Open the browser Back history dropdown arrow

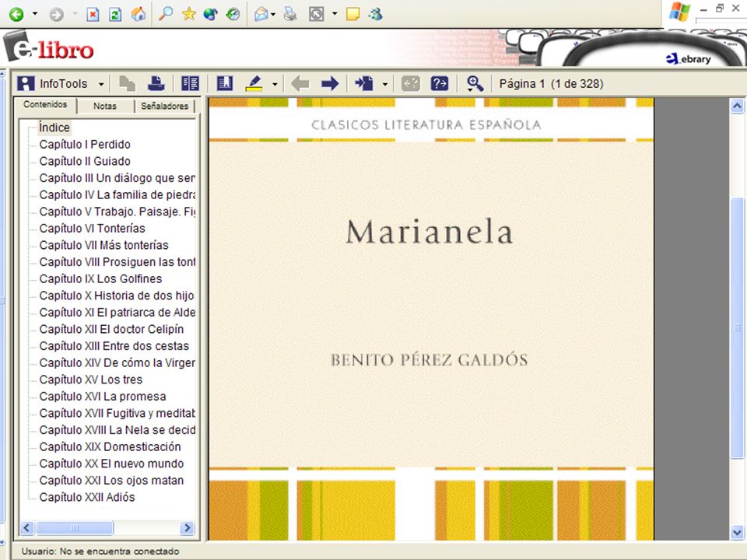coord(35,14)
